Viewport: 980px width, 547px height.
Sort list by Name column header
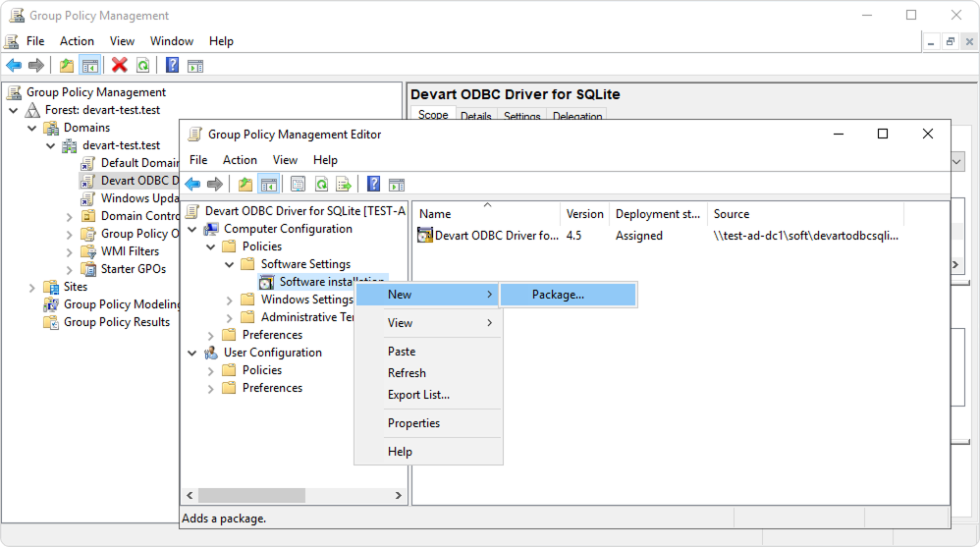click(x=487, y=214)
